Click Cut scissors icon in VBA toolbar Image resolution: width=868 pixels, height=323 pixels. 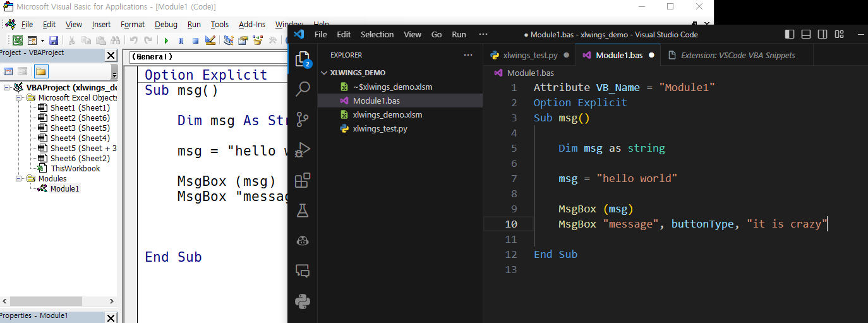click(71, 40)
